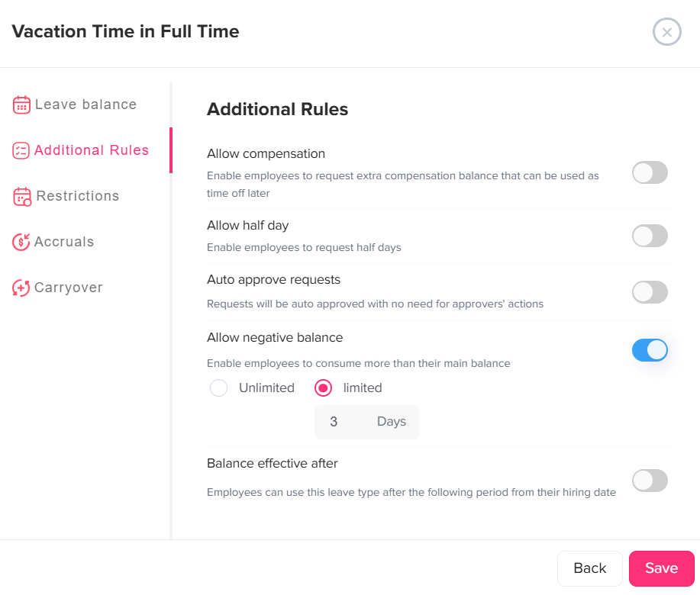This screenshot has height=595, width=700.
Task: Close the Vacation Time dialog
Action: coord(666,32)
